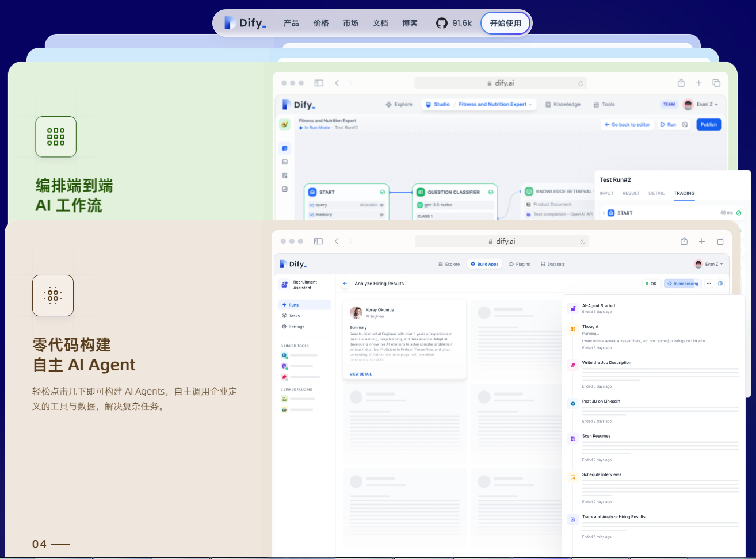
Task: Open the 博客 menu item
Action: pos(410,23)
